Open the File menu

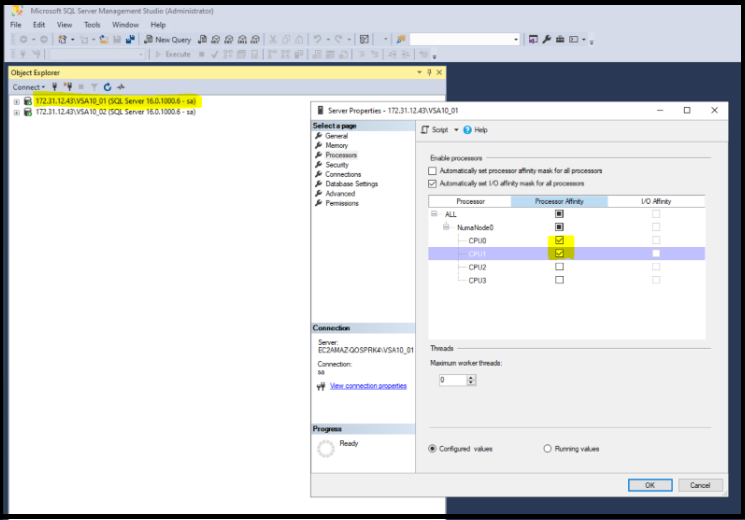coord(16,25)
